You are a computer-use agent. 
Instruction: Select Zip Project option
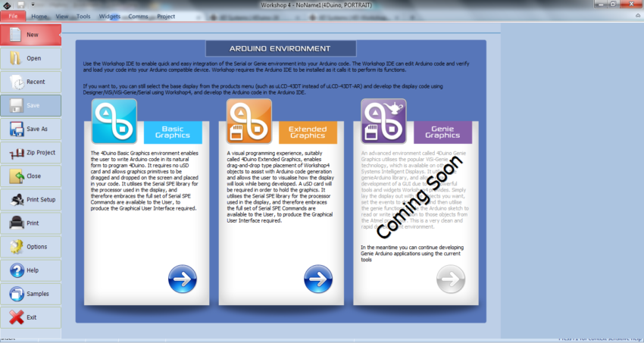pos(31,152)
